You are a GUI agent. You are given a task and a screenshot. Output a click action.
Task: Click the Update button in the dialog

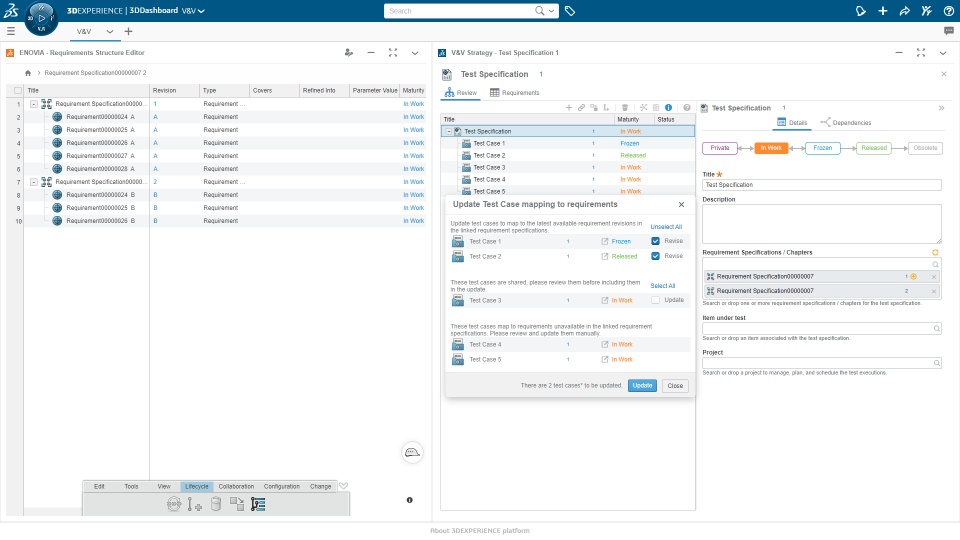[642, 385]
